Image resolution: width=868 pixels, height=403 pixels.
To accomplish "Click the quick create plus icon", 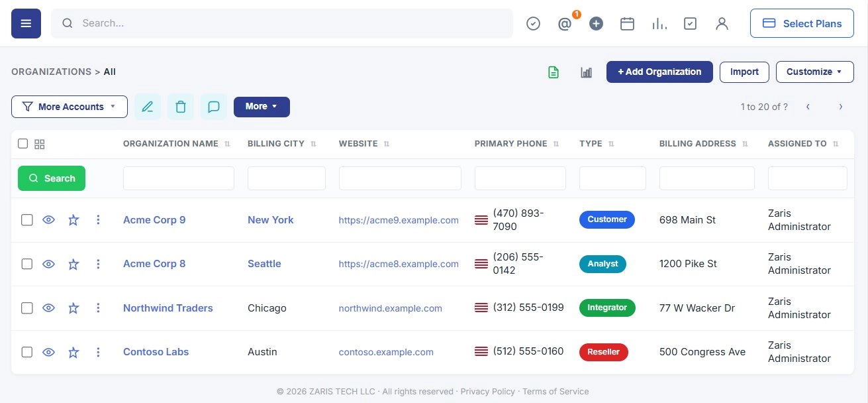I will pyautogui.click(x=596, y=24).
